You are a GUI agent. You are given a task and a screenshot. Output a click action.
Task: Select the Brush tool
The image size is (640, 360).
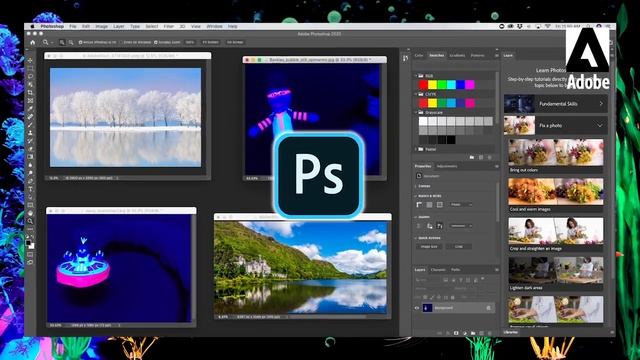click(x=30, y=125)
